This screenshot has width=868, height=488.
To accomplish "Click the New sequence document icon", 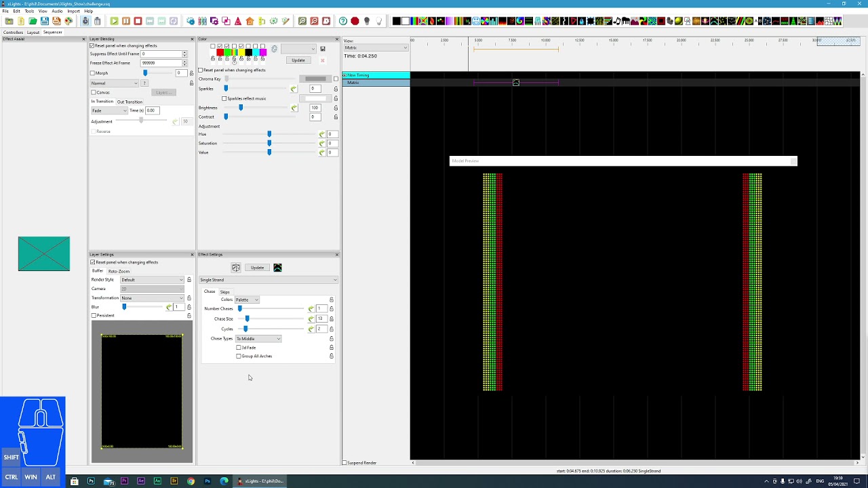I will (21, 21).
